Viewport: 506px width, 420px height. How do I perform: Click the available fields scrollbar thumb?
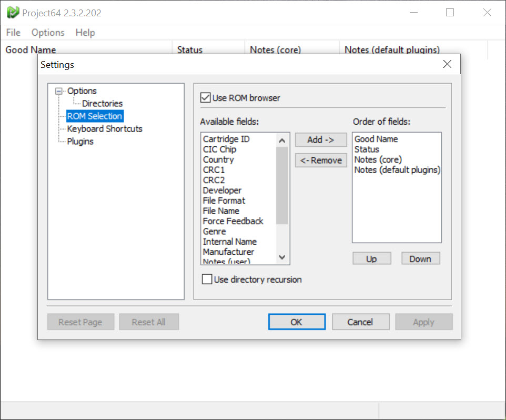(282, 185)
